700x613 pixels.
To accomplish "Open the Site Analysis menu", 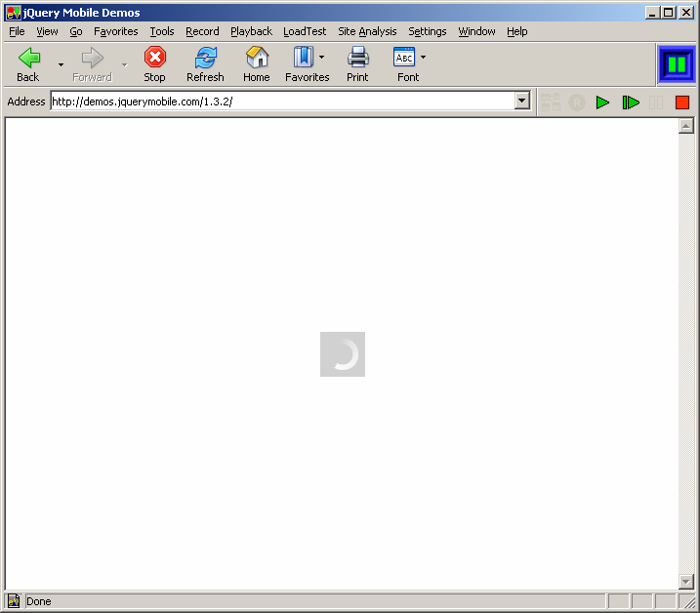I will click(x=367, y=31).
